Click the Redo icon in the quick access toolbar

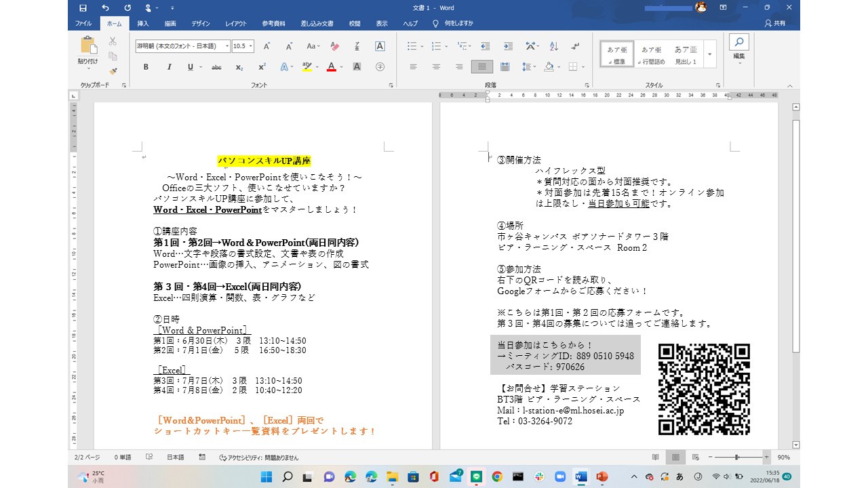[x=126, y=7]
